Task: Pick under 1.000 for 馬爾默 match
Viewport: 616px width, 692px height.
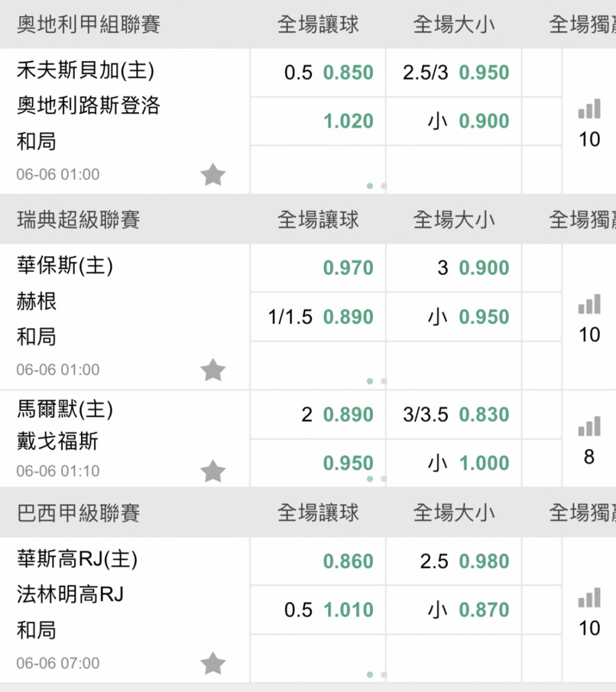Action: click(x=453, y=463)
